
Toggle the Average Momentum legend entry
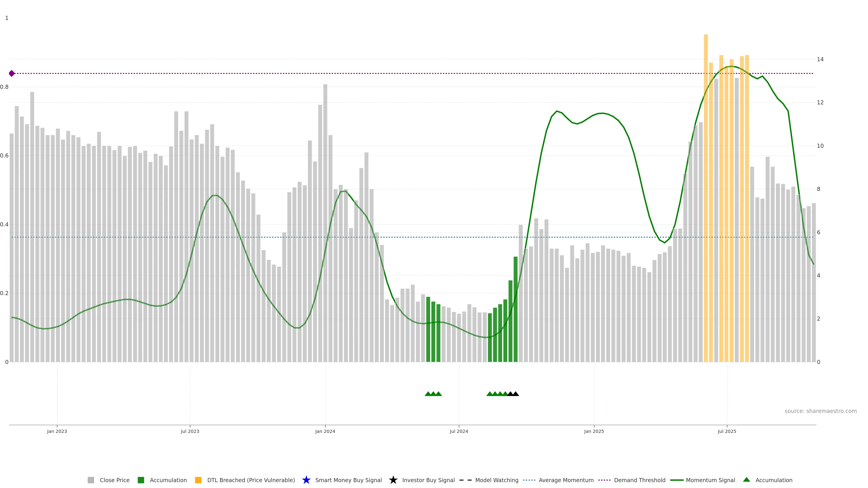coord(566,480)
